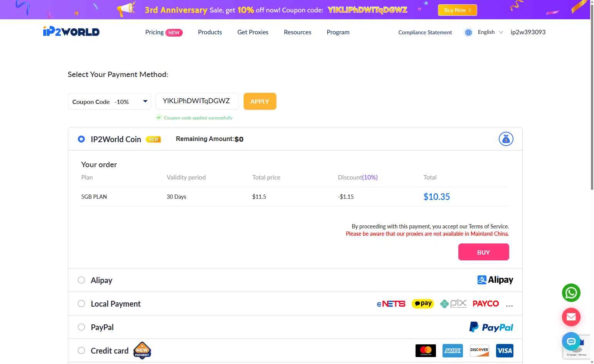Screen dimensions: 594x364
Task: Open the Products menu
Action: [210, 32]
